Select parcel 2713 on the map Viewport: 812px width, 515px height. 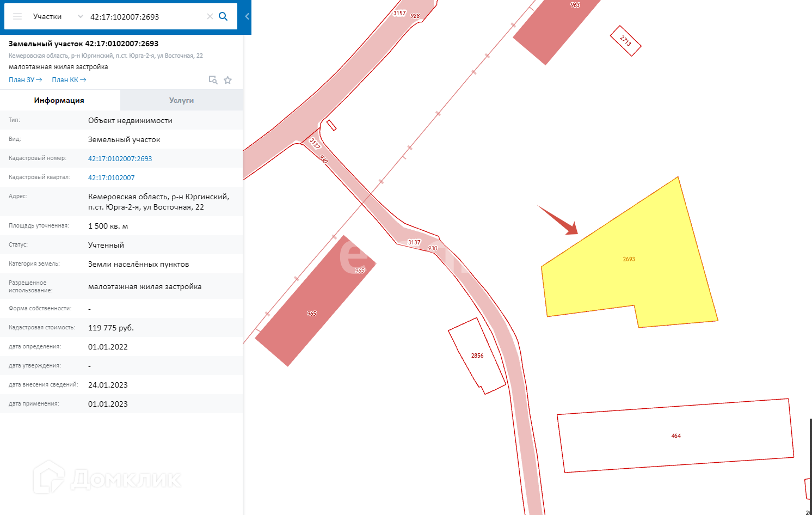(625, 40)
